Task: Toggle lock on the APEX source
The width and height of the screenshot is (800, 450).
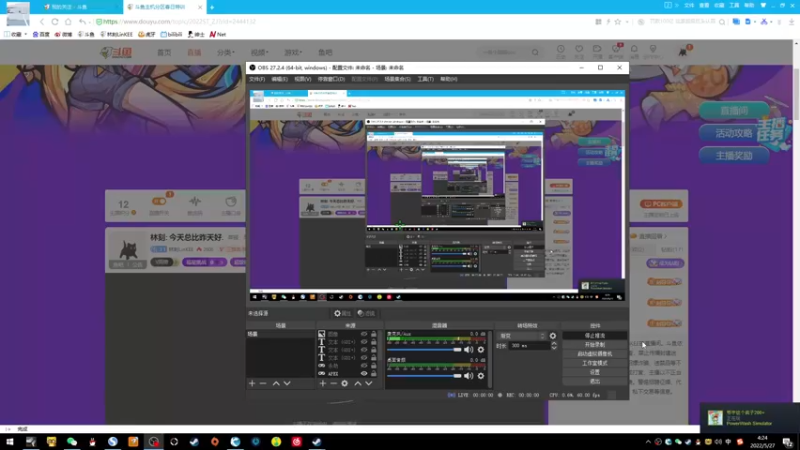Action: point(373,373)
